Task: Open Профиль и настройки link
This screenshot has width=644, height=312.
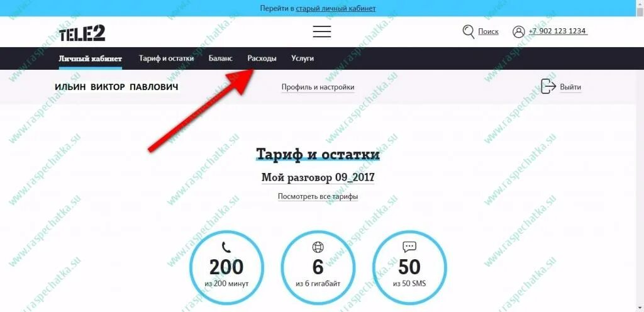Action: point(318,87)
